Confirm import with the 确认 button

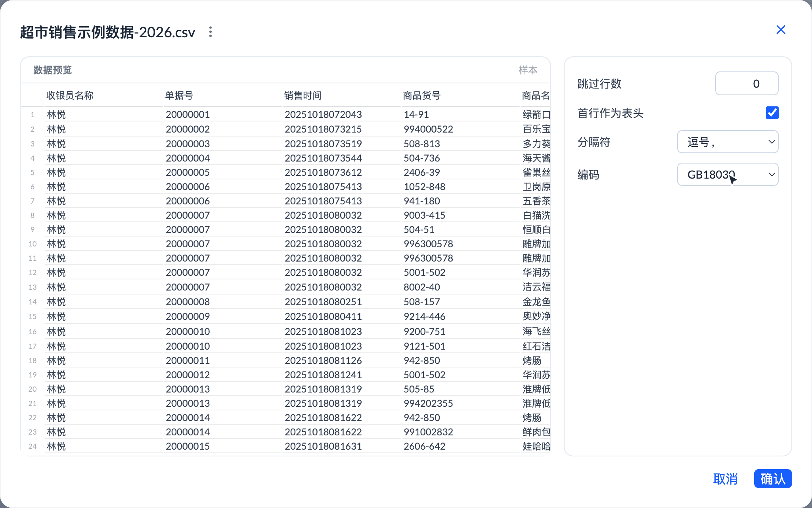coord(773,479)
